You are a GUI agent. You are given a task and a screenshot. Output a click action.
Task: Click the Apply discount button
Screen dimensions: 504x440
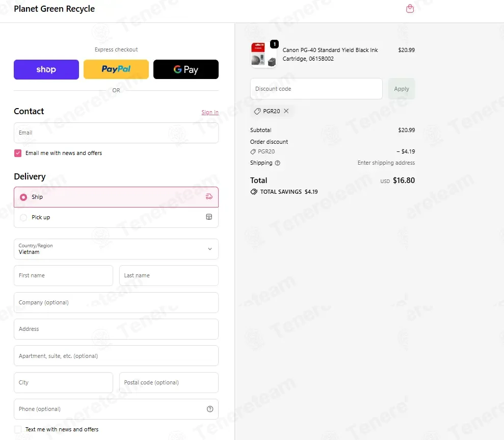[x=402, y=89]
